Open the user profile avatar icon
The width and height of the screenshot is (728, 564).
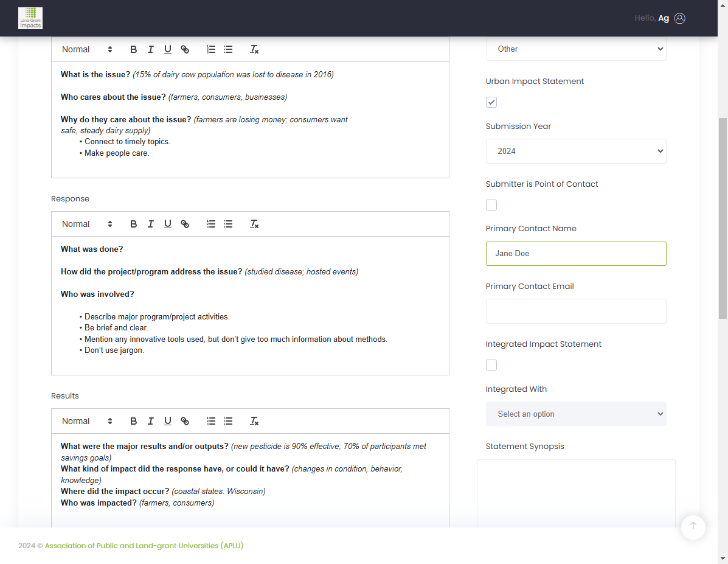[x=680, y=18]
